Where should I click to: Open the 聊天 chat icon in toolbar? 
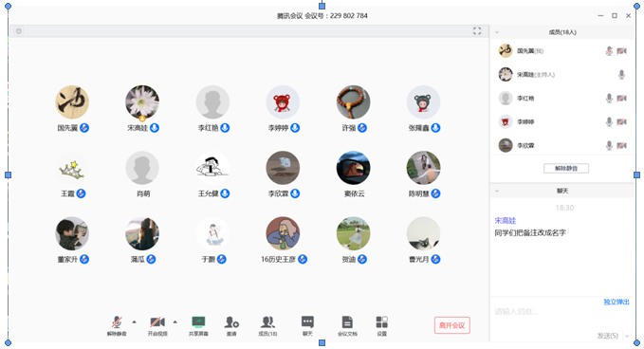307,322
